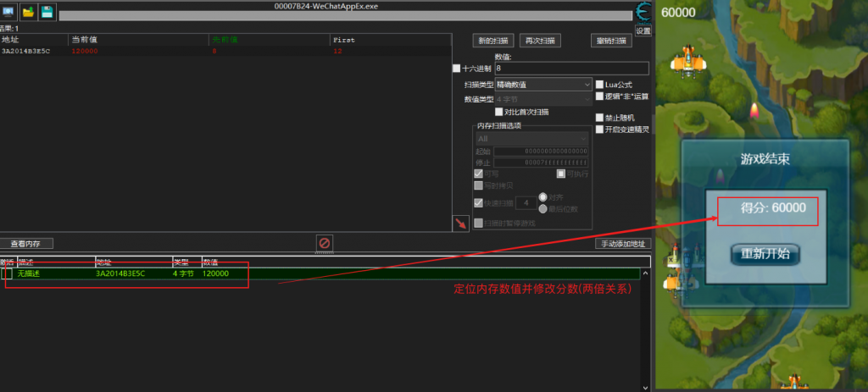Click 得分: 60000 score text in game
Viewport: 868px width, 392px height.
(x=773, y=208)
